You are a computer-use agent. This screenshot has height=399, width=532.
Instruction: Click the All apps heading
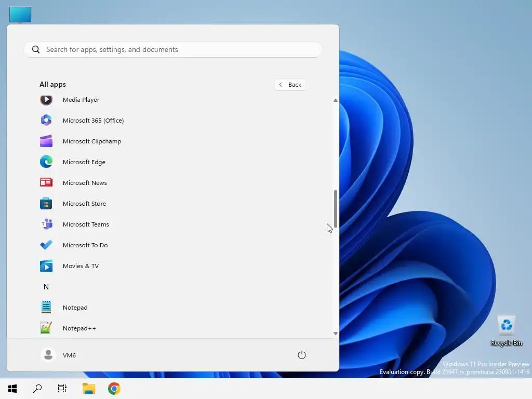pos(52,85)
